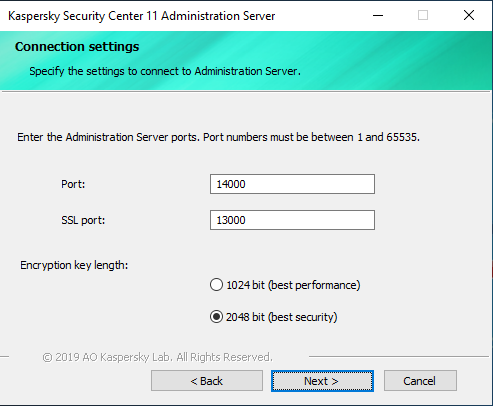The image size is (493, 406).
Task: Click the "Connection settings" heading
Action: (x=77, y=47)
